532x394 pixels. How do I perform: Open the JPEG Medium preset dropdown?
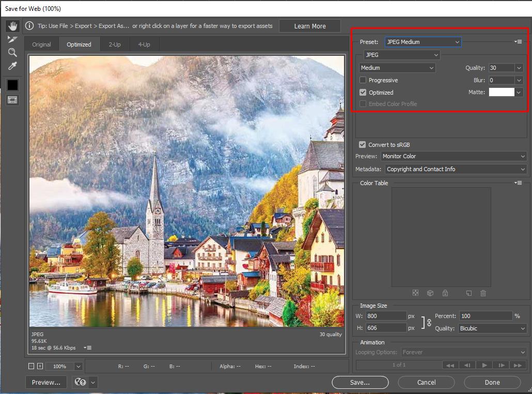tap(423, 41)
